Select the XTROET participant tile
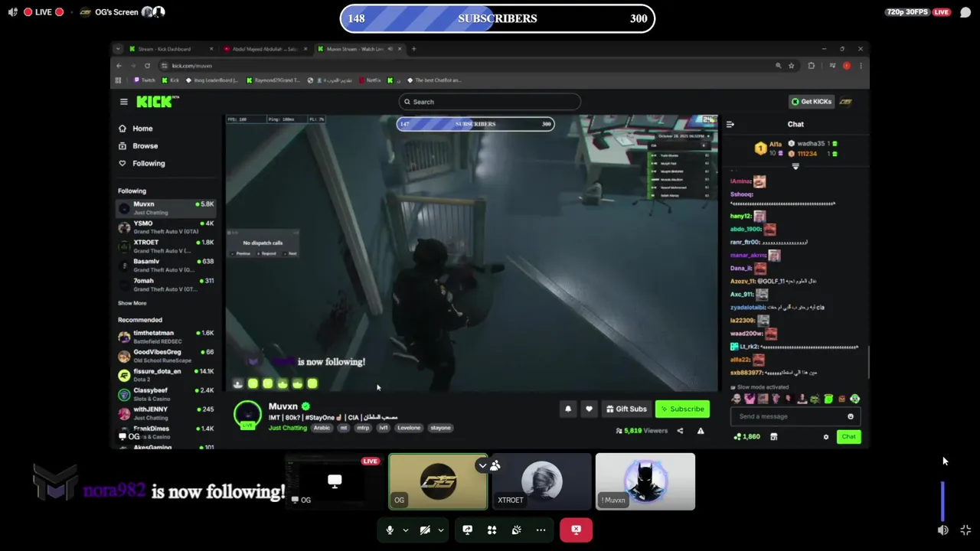Screen dimensions: 980x551 point(541,481)
